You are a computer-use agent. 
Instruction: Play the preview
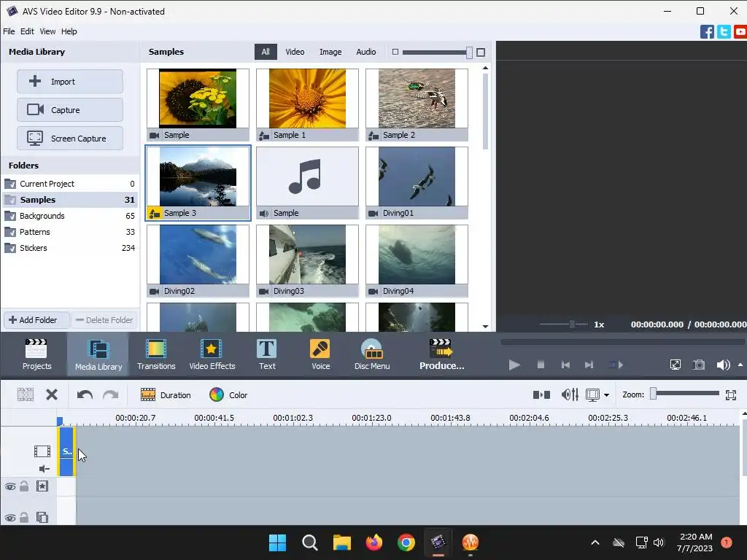[514, 365]
